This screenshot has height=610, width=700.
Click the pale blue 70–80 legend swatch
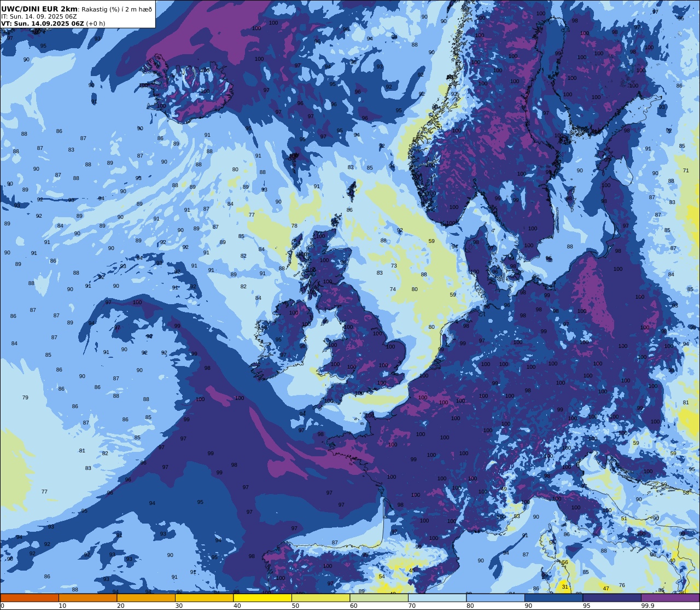pos(437,597)
